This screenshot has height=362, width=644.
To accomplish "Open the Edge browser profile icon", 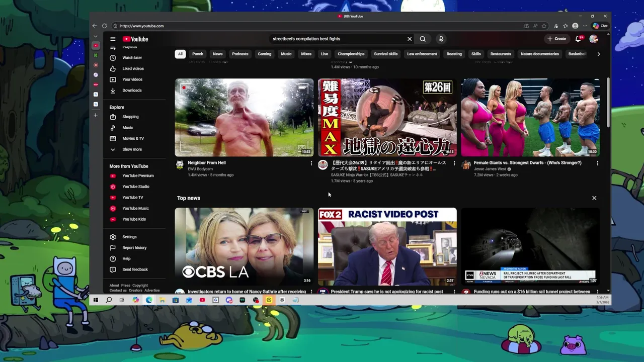I will (x=575, y=26).
